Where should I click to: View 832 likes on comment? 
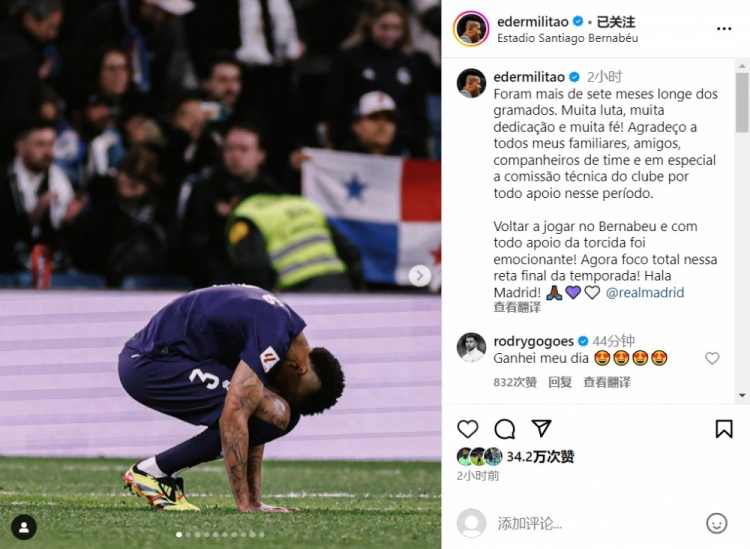point(515,382)
